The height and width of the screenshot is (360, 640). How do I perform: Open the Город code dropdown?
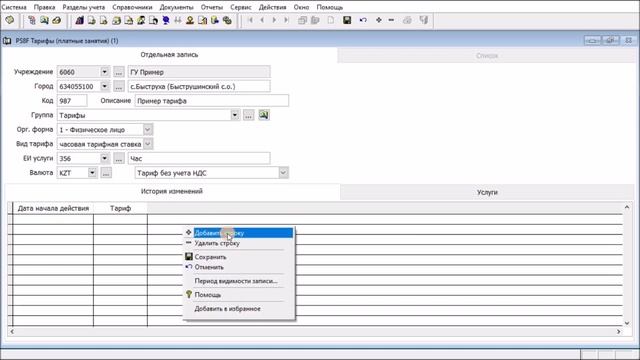[x=104, y=87]
